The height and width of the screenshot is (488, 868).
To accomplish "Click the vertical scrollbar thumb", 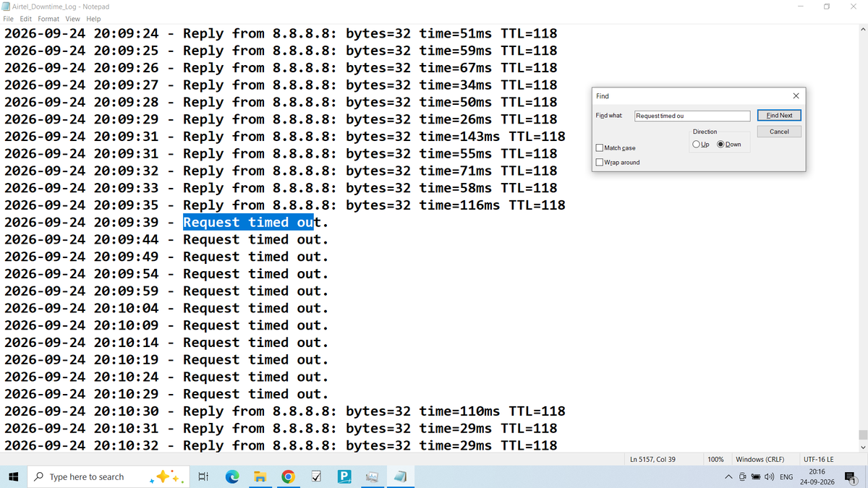I will (x=861, y=435).
